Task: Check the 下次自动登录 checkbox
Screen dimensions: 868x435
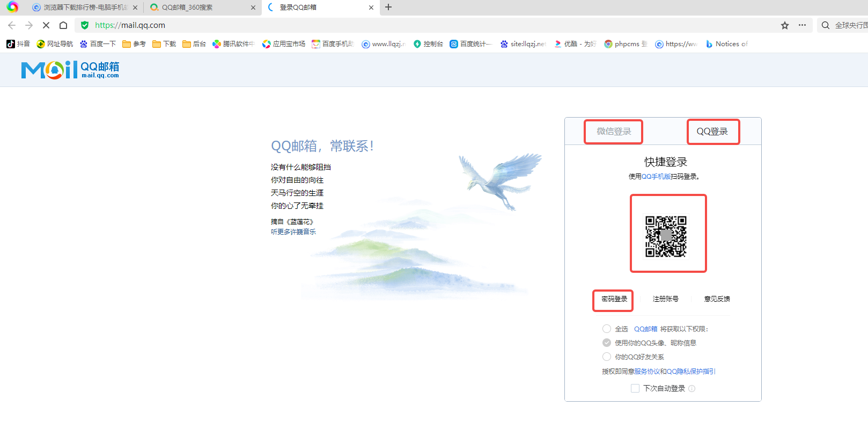Action: pos(635,388)
